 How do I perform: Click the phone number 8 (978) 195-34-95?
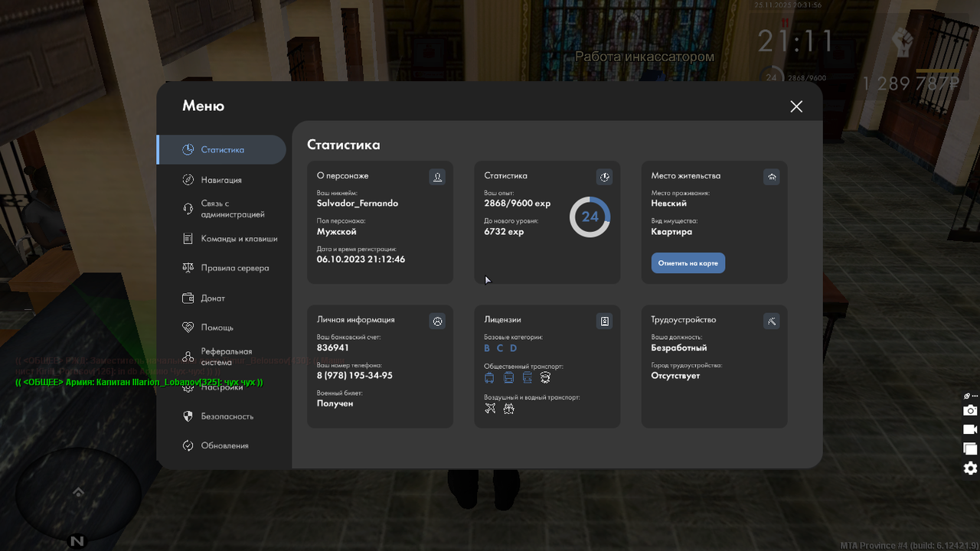354,376
